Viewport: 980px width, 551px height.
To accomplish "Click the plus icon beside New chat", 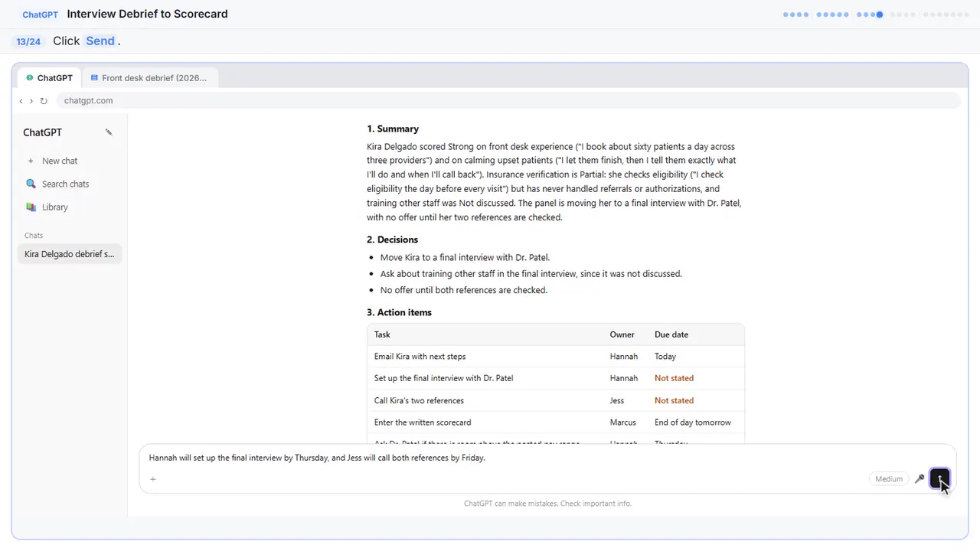I will [31, 161].
